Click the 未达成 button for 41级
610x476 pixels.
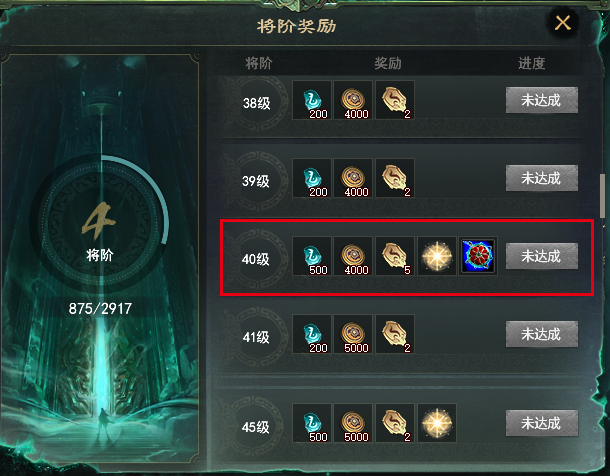pyautogui.click(x=542, y=334)
